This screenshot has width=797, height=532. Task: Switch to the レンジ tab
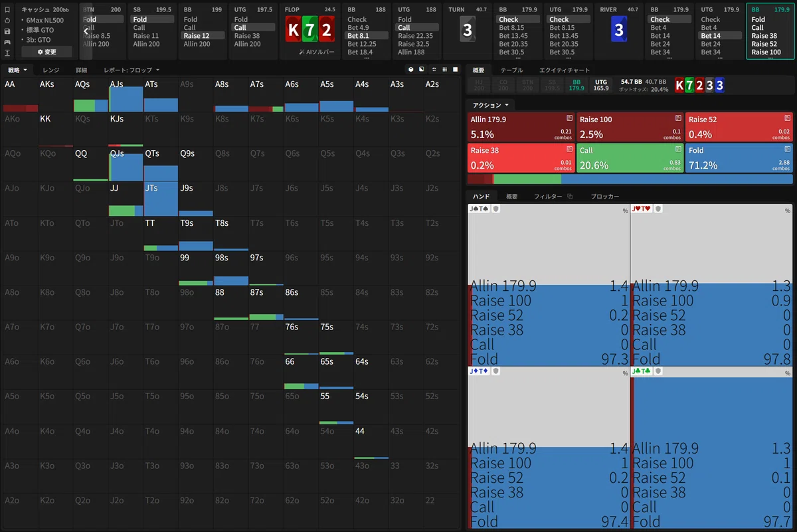50,70
